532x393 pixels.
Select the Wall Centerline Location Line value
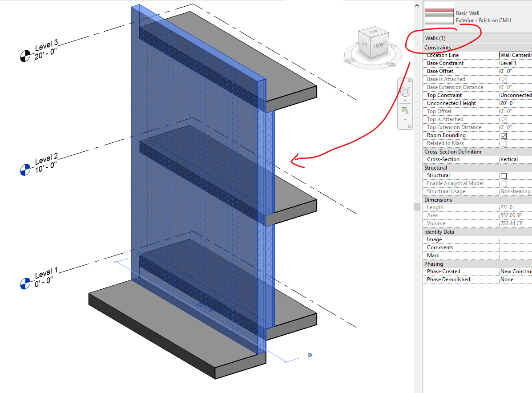(x=516, y=55)
